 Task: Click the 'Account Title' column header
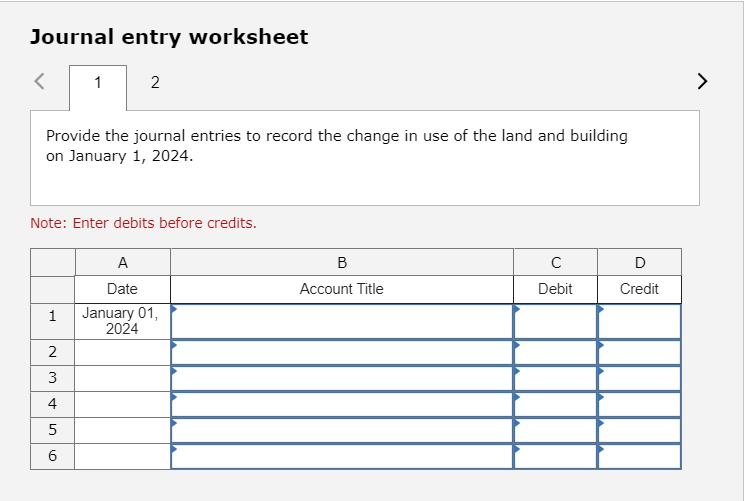342,289
